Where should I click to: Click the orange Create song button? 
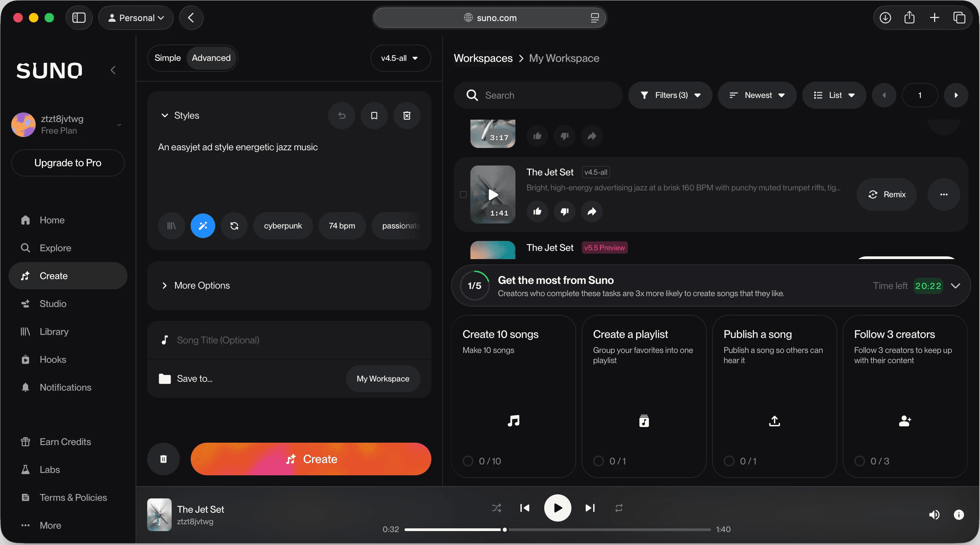[x=311, y=459]
